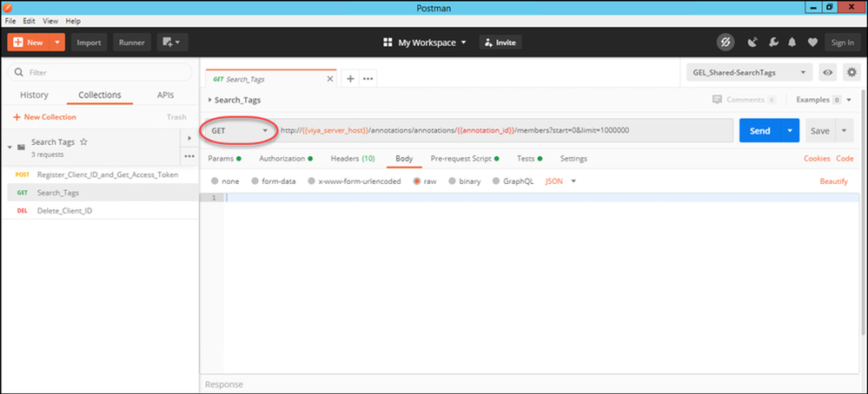Image resolution: width=868 pixels, height=394 pixels.
Task: Open the Save button dropdown arrow
Action: coord(845,130)
